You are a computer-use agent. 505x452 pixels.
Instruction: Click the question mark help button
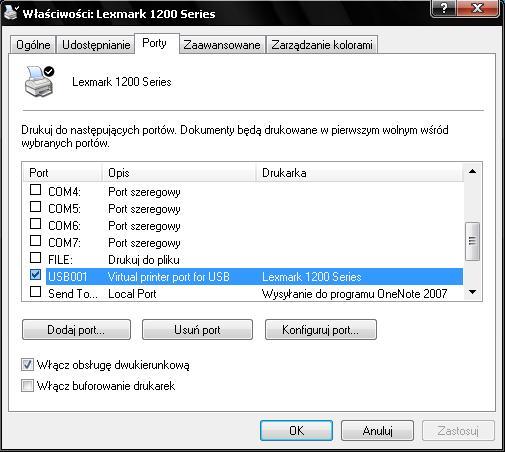[444, 8]
